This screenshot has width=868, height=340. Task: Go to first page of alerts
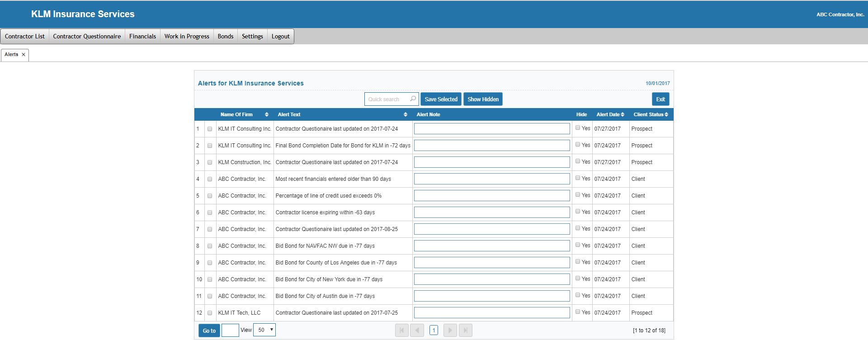point(401,331)
